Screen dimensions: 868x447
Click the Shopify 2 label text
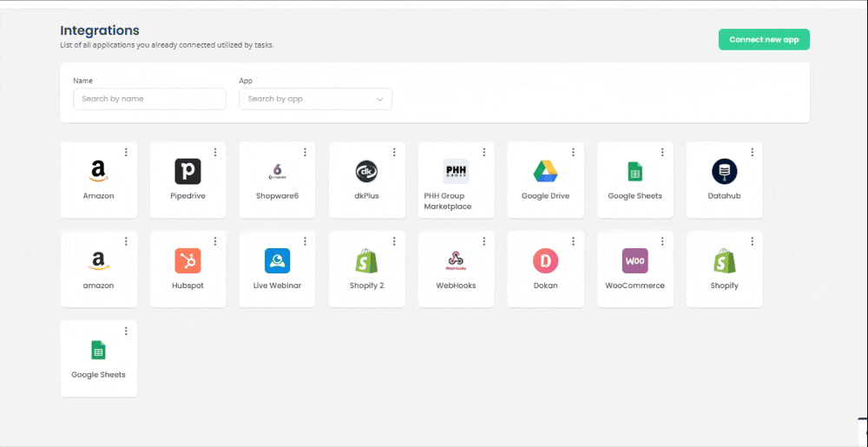click(366, 286)
